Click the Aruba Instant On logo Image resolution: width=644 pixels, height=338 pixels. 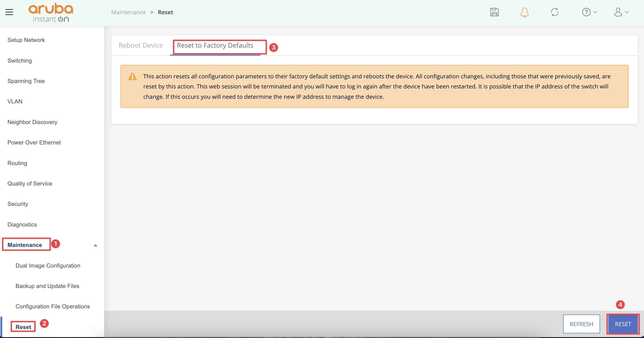(51, 13)
